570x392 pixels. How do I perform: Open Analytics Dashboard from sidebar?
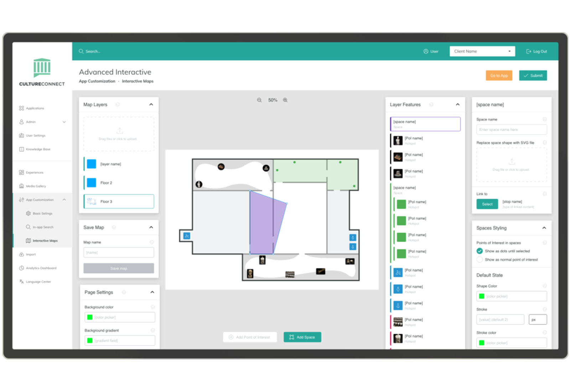(x=41, y=268)
